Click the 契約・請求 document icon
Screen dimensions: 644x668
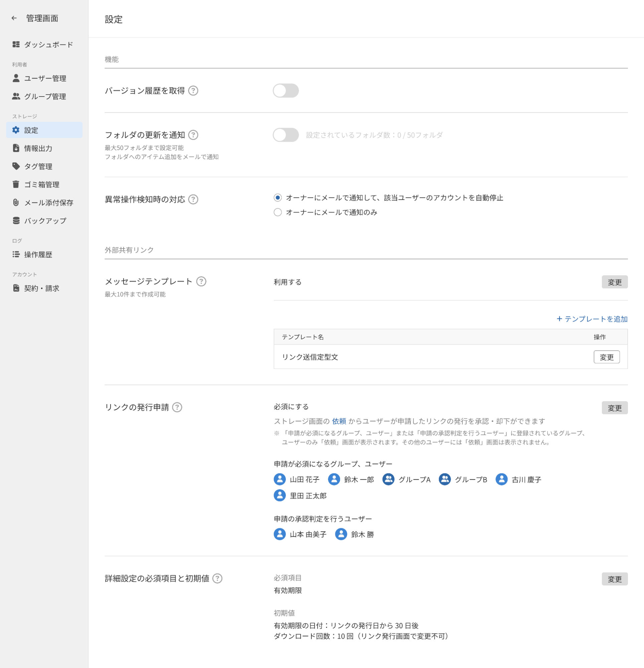pyautogui.click(x=16, y=288)
